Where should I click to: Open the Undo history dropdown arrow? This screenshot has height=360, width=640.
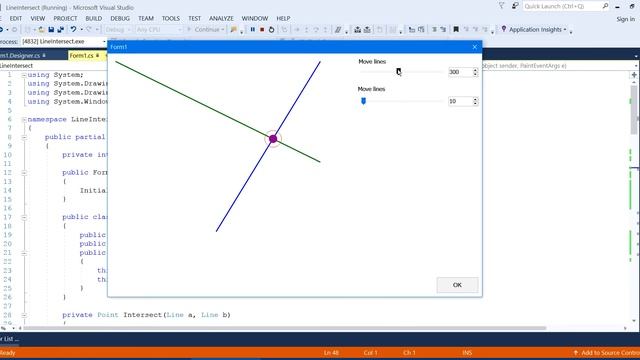coord(81,29)
